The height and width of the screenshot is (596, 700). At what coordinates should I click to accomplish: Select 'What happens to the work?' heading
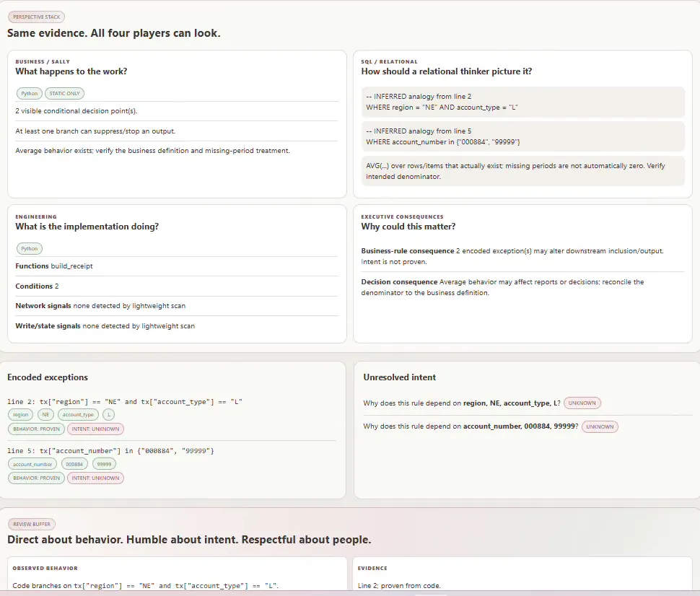click(x=71, y=71)
